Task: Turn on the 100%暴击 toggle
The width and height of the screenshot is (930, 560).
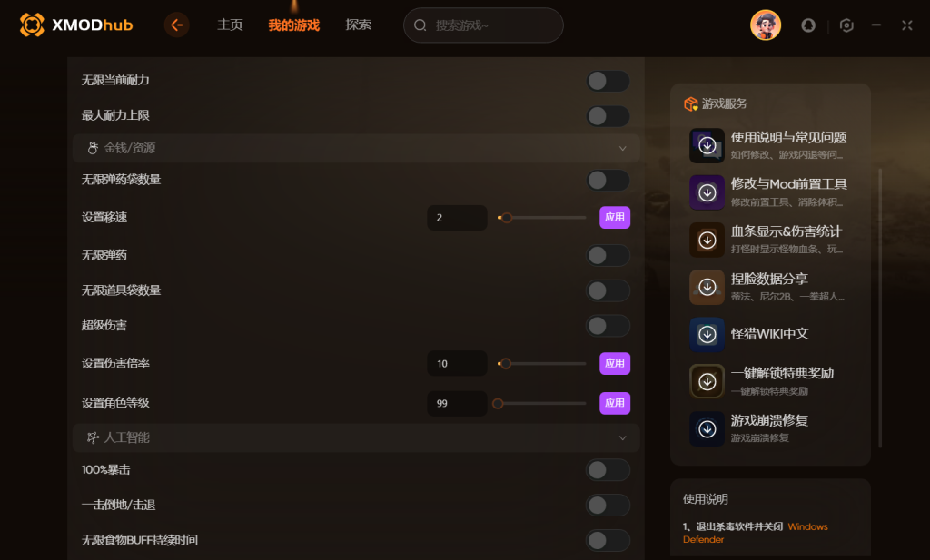Action: click(x=608, y=470)
